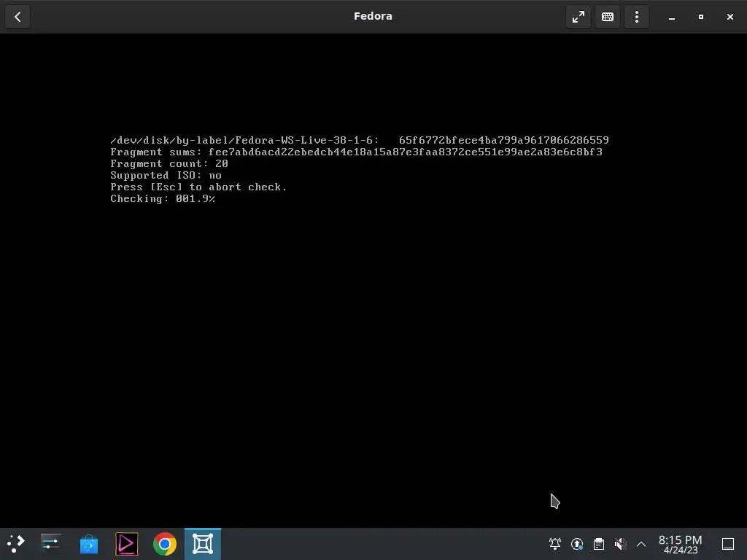This screenshot has height=560, width=747.
Task: Click the 'Checking: 001.9%' progress line
Action: (163, 198)
